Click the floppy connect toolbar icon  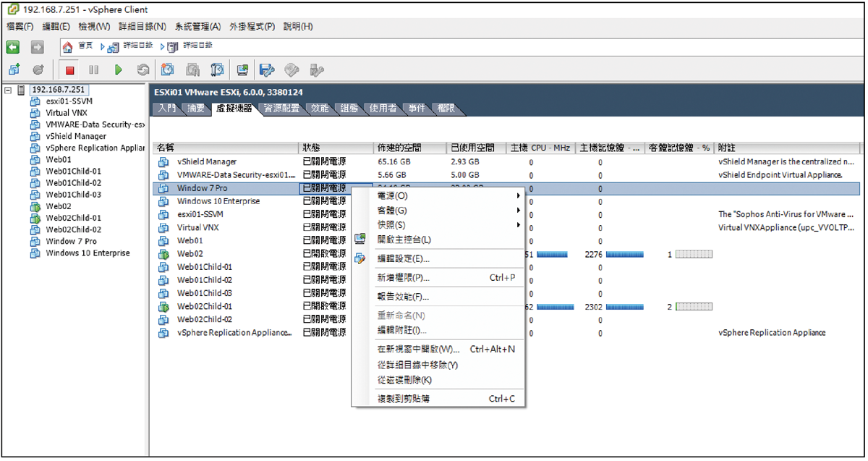tap(267, 70)
